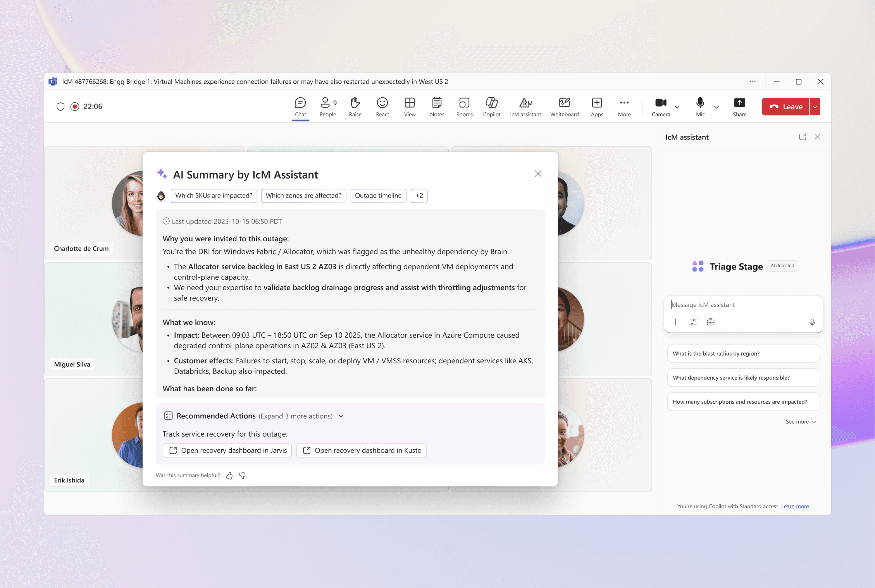Pop out the IcM assistant panel
875x588 pixels.
tap(803, 137)
